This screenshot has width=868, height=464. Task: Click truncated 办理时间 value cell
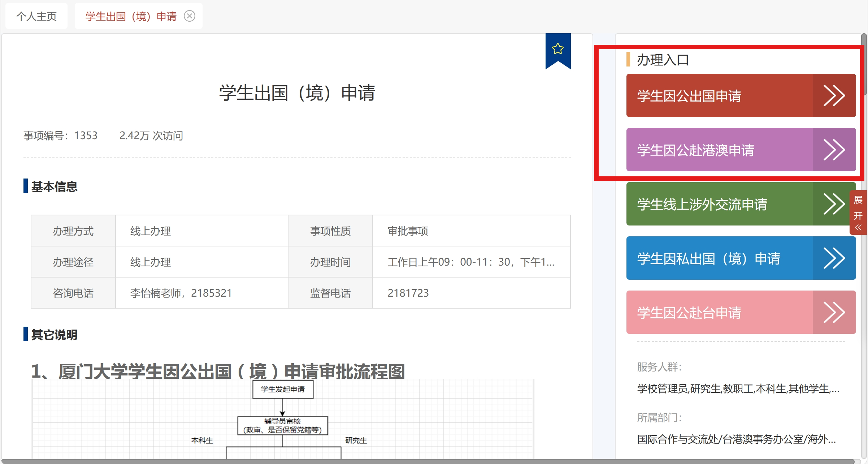[x=471, y=262]
